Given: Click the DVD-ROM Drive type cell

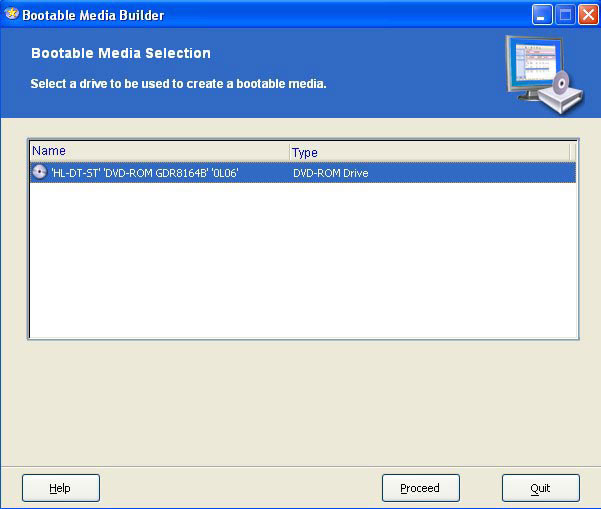Looking at the screenshot, I should coord(330,173).
